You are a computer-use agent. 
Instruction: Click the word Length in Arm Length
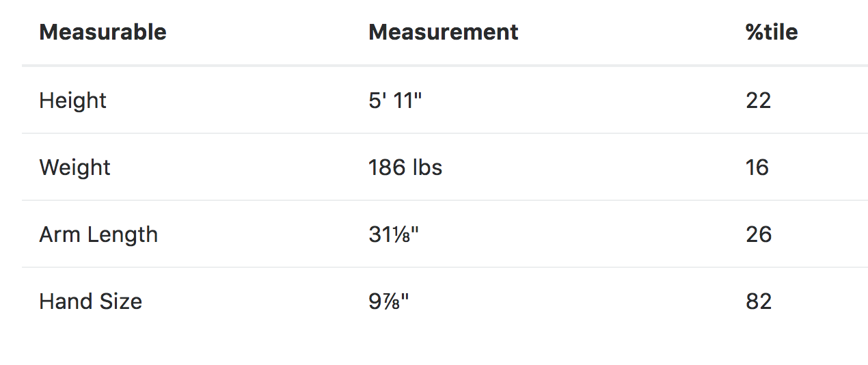[122, 235]
